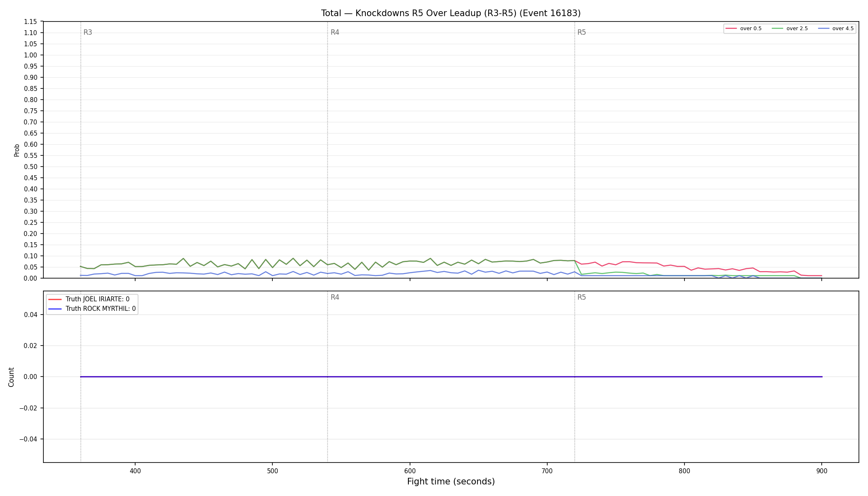Click the 0.35 tick on the Prob axis
Image resolution: width=868 pixels, height=496 pixels.
(31, 200)
